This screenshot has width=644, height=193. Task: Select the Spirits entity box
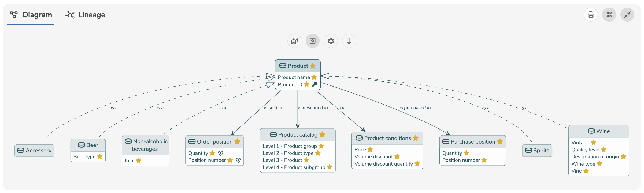tap(537, 151)
